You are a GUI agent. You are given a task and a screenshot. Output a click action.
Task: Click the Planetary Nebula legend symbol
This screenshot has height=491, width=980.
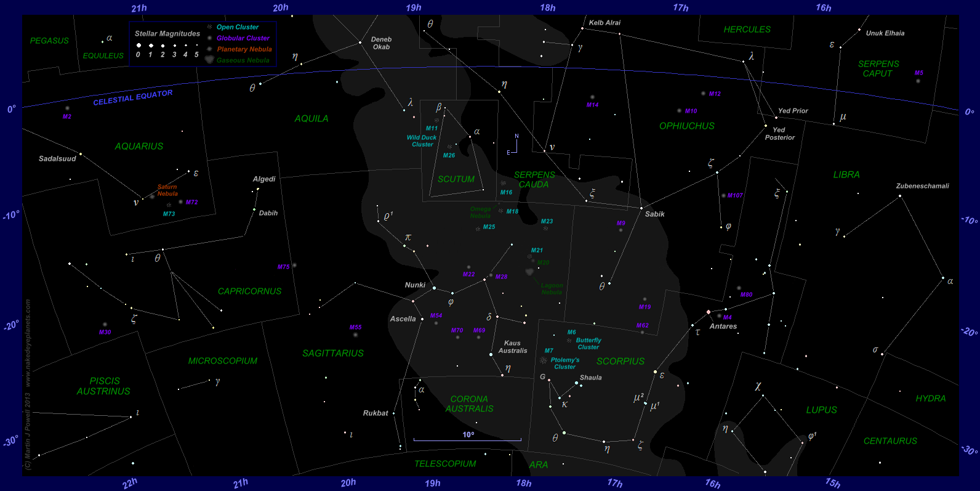pos(210,49)
